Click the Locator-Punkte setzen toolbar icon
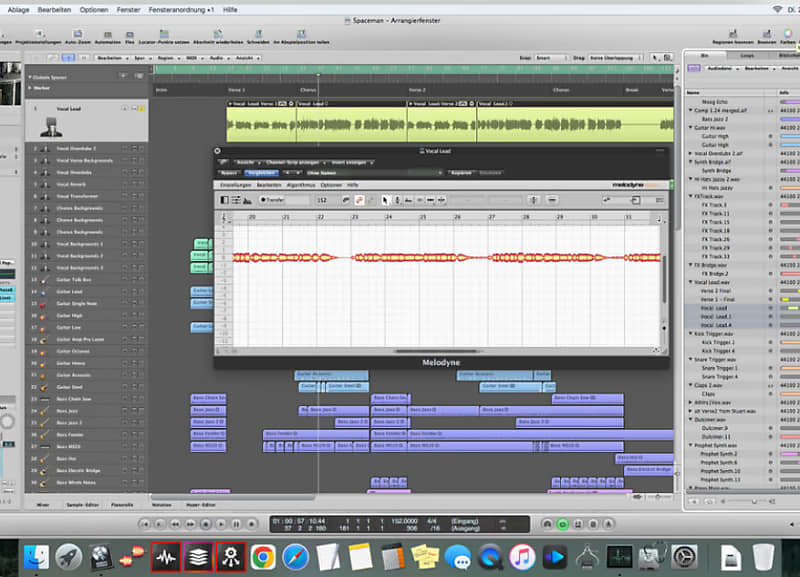800x577 pixels. tap(165, 40)
